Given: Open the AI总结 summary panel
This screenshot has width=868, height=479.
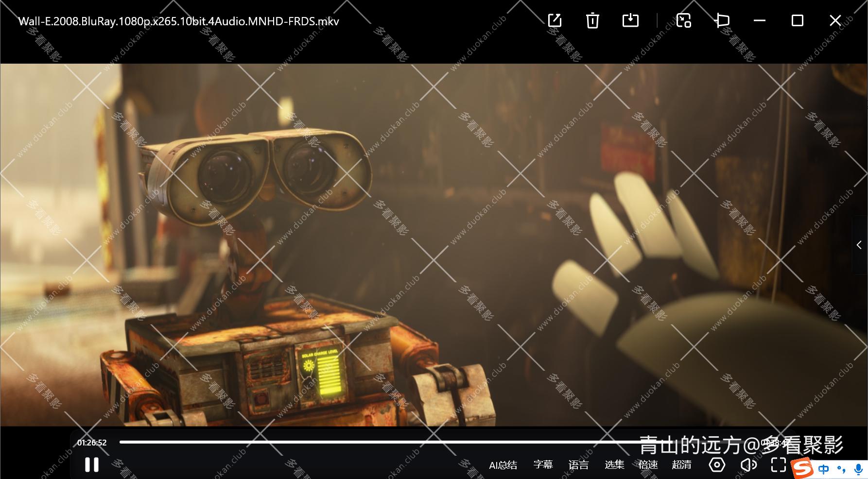Looking at the screenshot, I should [503, 465].
